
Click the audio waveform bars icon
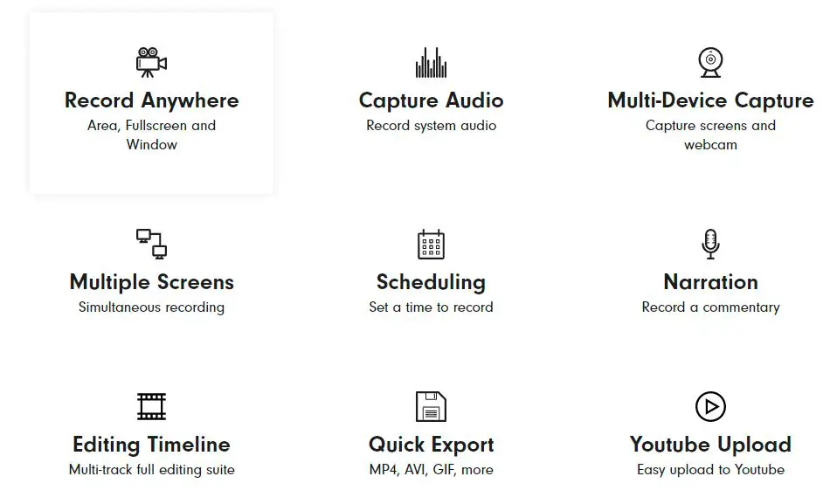pos(431,63)
